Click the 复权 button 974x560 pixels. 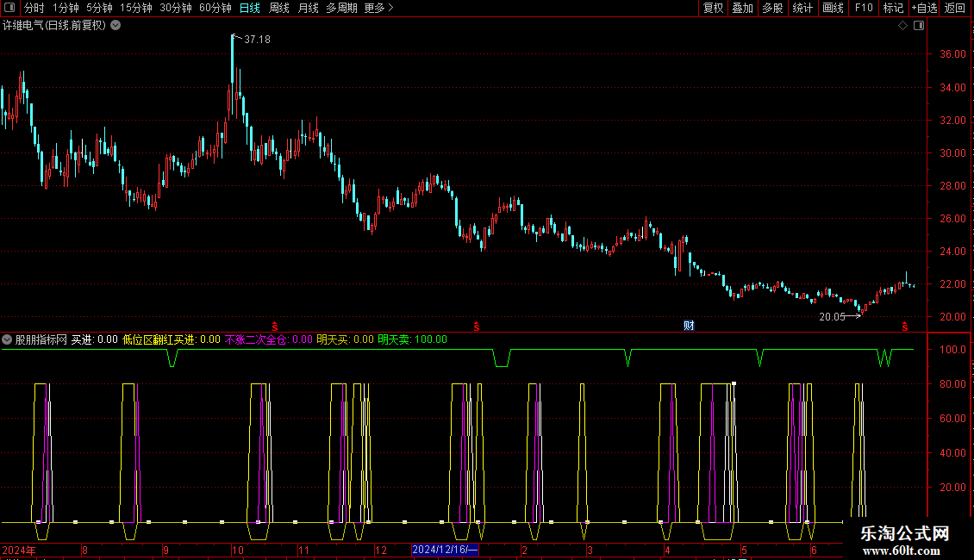click(x=713, y=8)
